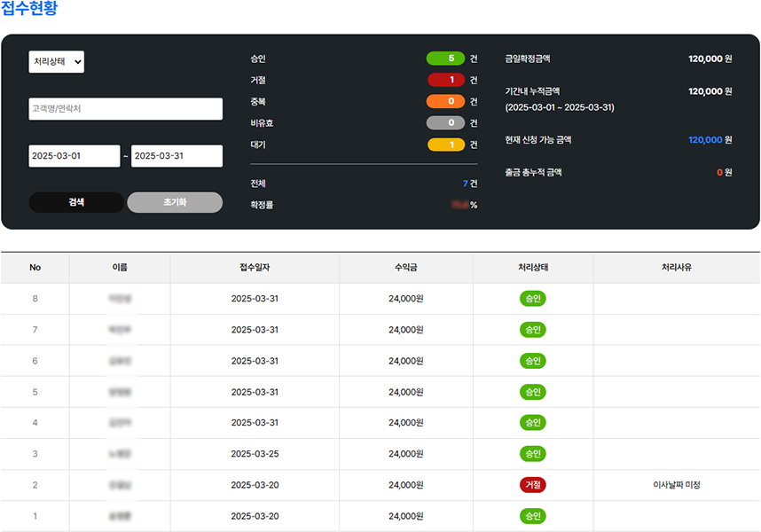Click the 접수일자 column header
Screen dimensions: 761x532
point(255,268)
